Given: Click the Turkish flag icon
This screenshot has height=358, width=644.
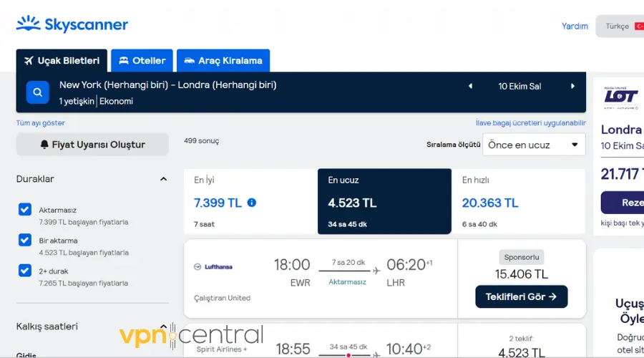Looking at the screenshot, I should pyautogui.click(x=639, y=26).
